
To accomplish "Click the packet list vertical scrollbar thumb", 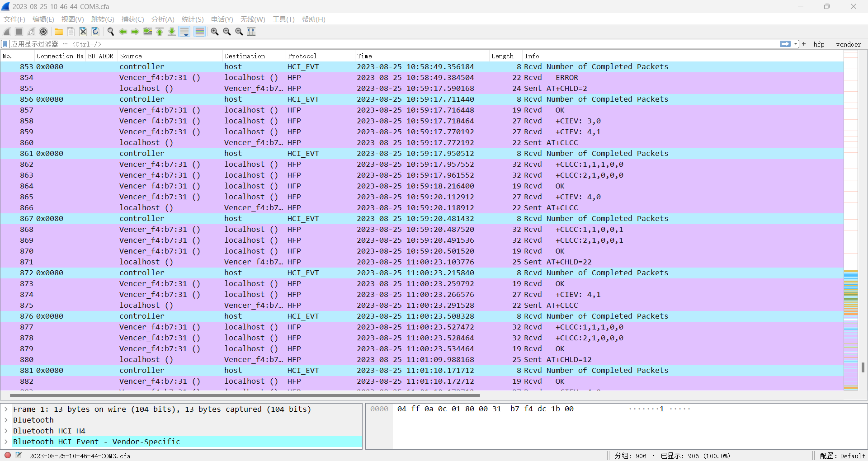I will click(863, 367).
